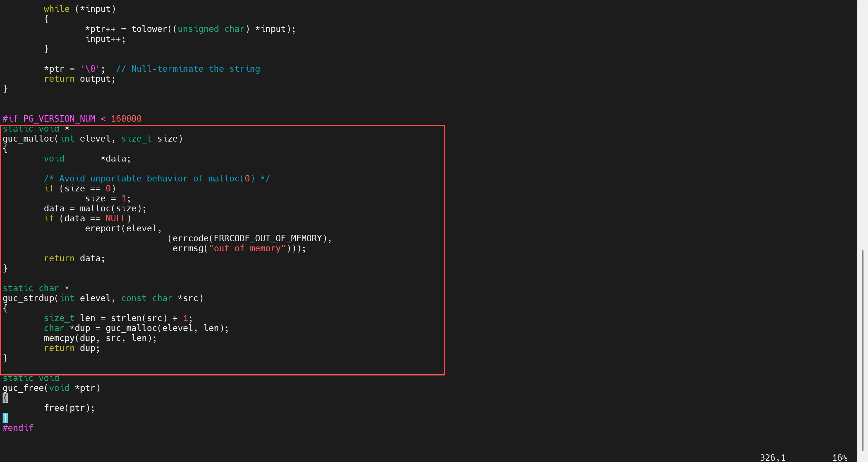Click the 'size_t len = strlen(src) + 1;' line
The height and width of the screenshot is (462, 868).
point(118,318)
